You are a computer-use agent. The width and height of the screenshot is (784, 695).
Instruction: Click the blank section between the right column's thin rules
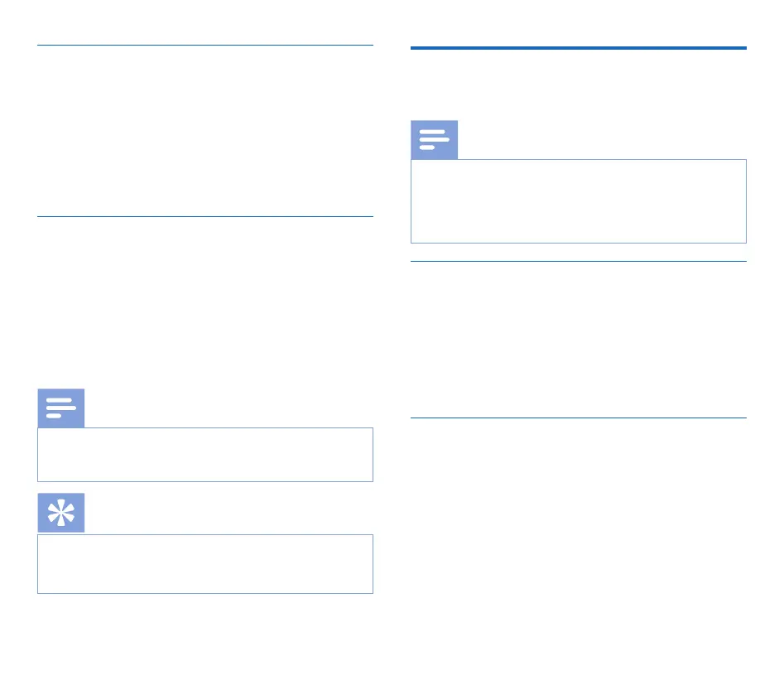[578, 340]
